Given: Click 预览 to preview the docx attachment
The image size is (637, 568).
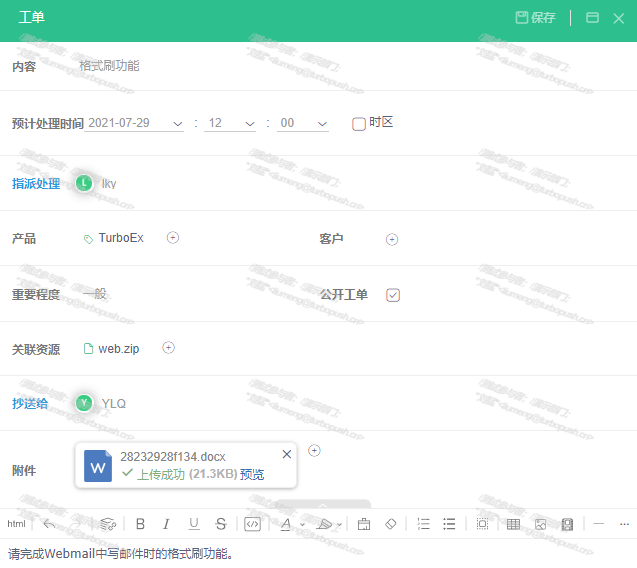Looking at the screenshot, I should (x=252, y=474).
